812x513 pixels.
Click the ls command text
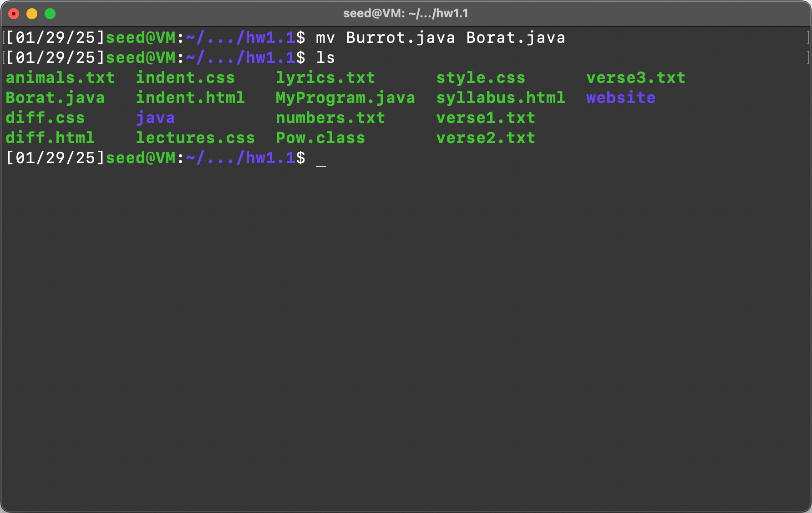coord(325,58)
